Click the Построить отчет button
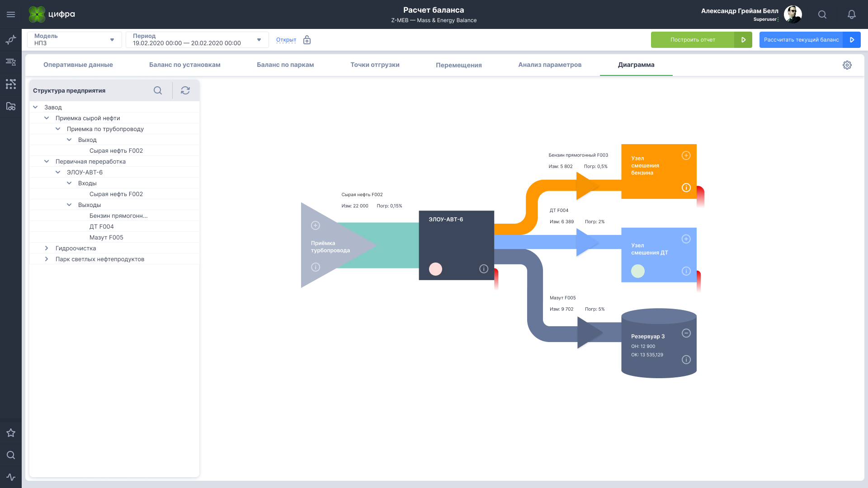Image resolution: width=868 pixels, height=488 pixels. click(x=693, y=40)
